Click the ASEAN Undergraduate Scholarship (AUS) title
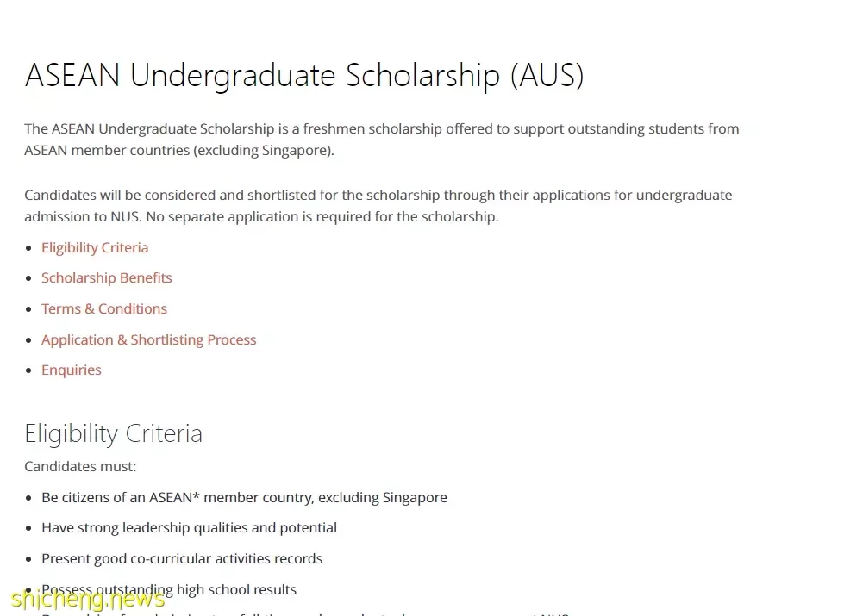This screenshot has height=616, width=844. click(304, 75)
